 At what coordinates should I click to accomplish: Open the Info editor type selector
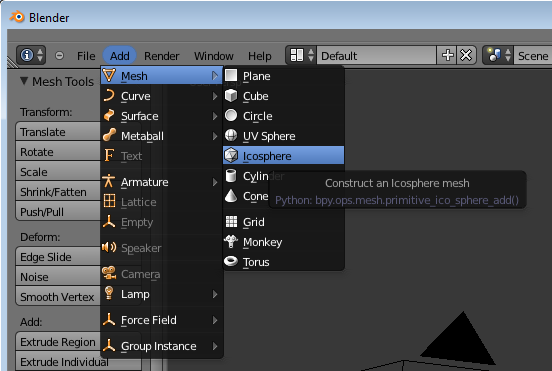pos(31,55)
